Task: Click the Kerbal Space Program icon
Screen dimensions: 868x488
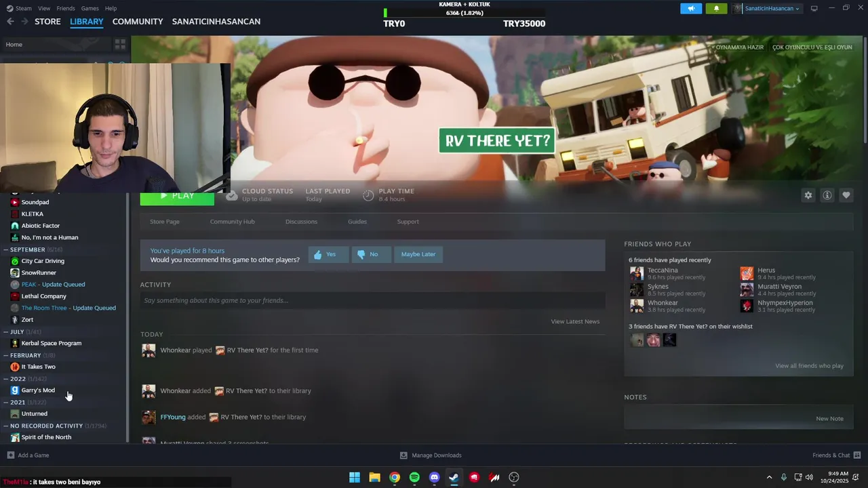Action: (x=15, y=343)
